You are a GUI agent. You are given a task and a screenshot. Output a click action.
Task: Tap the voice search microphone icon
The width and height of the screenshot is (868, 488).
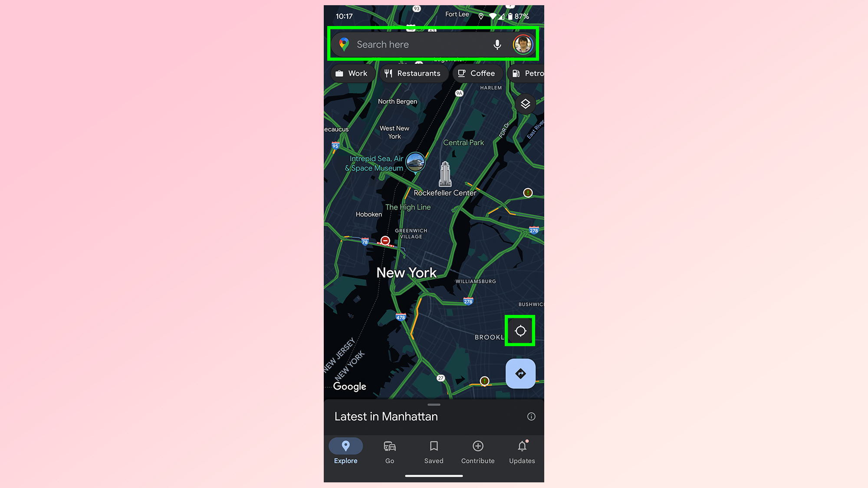click(496, 44)
